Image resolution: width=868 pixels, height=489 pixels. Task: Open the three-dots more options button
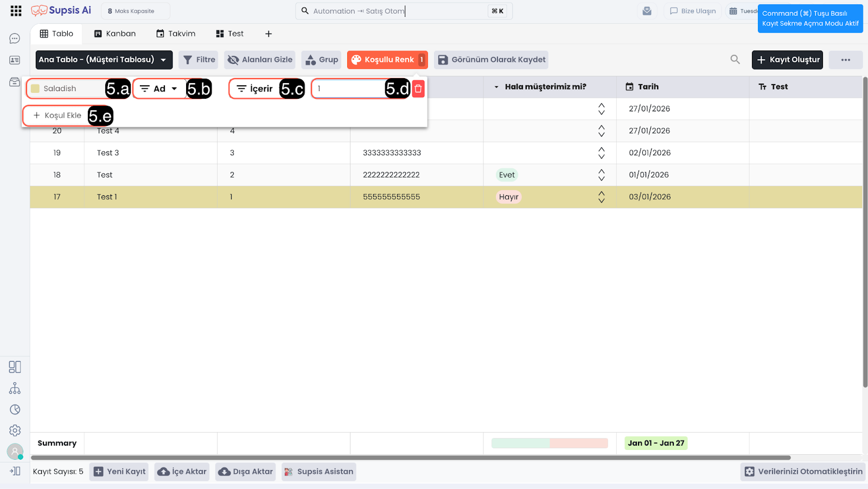[x=845, y=60]
